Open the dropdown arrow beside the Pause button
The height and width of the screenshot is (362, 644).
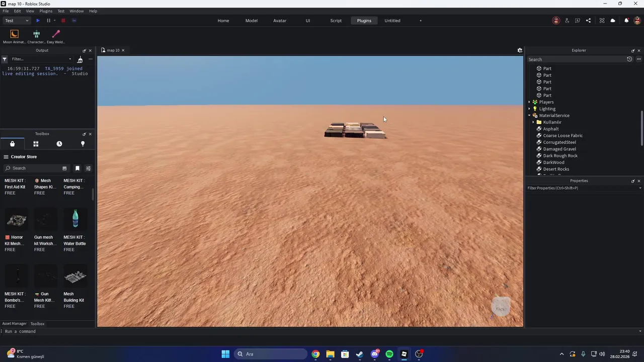(54, 21)
